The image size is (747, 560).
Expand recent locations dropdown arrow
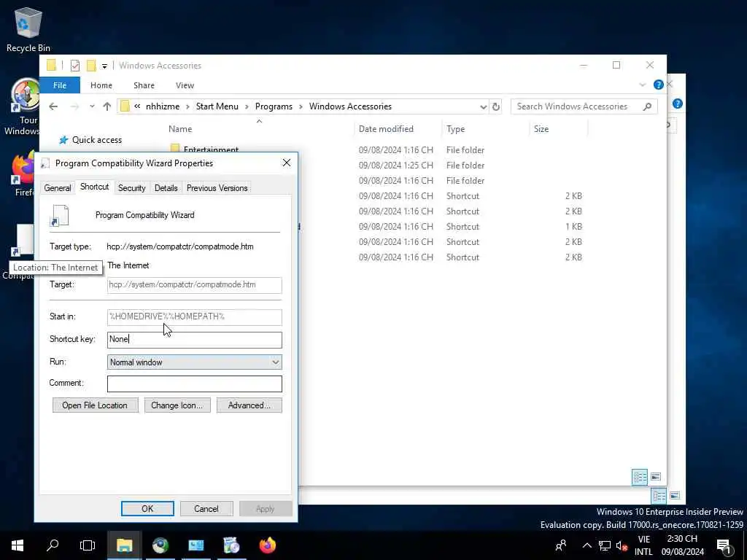tap(92, 106)
